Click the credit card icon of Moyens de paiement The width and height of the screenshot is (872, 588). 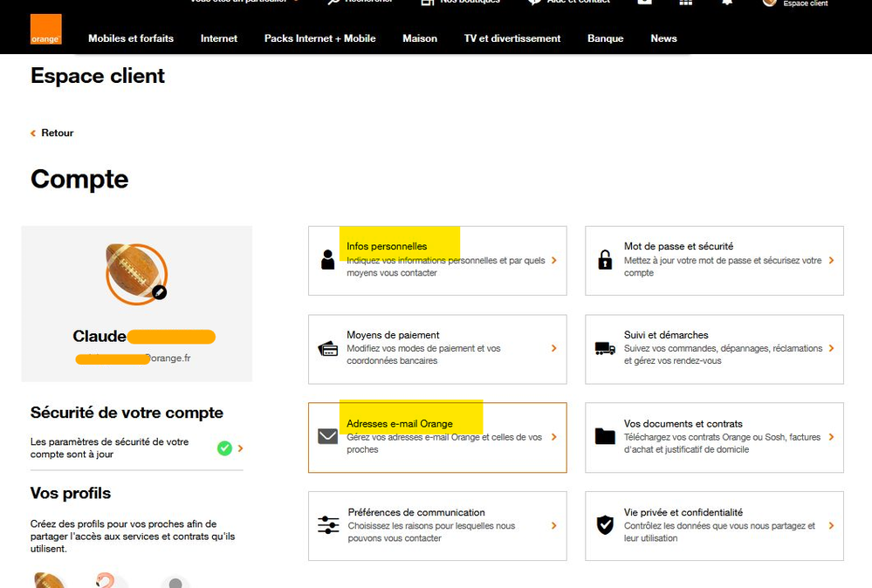point(328,348)
